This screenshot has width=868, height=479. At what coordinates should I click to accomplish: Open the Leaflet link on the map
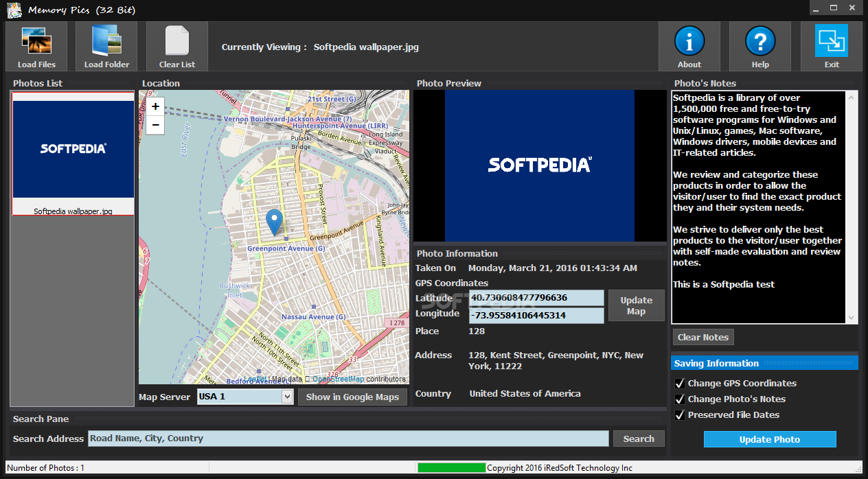point(255,379)
